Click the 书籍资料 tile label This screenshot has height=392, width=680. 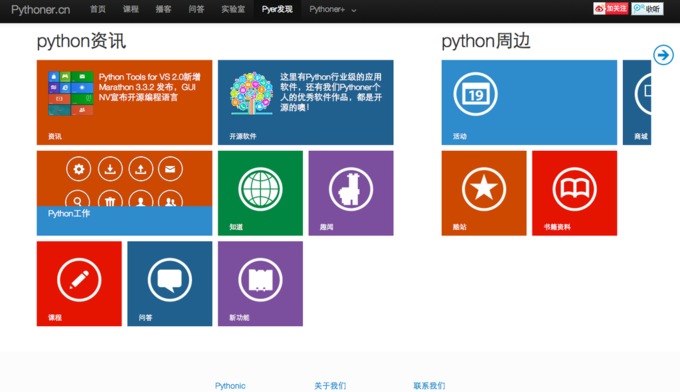(557, 227)
